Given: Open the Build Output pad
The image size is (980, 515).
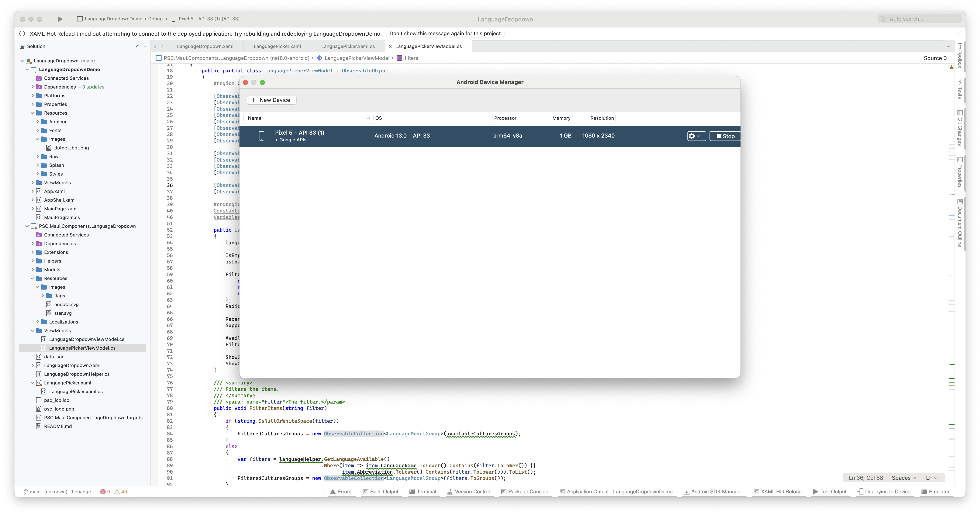Looking at the screenshot, I should click(x=381, y=491).
